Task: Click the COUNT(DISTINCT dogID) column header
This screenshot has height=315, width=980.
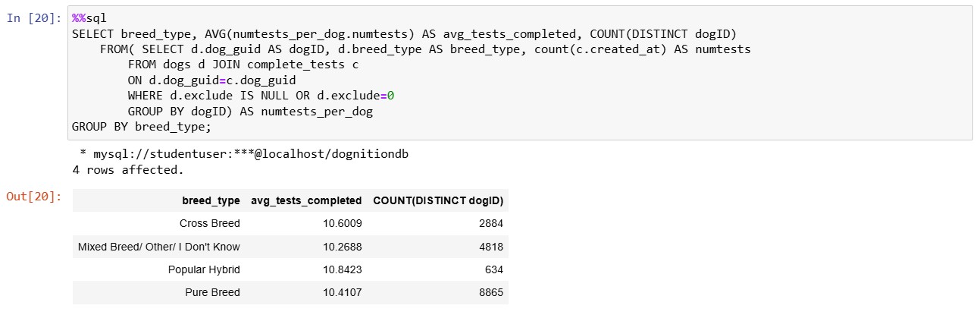Action: click(438, 201)
